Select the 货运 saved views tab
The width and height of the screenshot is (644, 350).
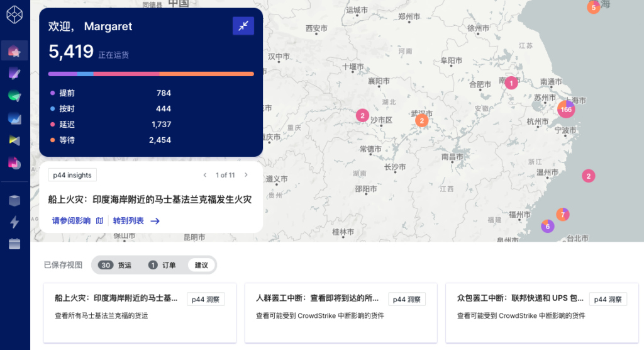point(117,265)
